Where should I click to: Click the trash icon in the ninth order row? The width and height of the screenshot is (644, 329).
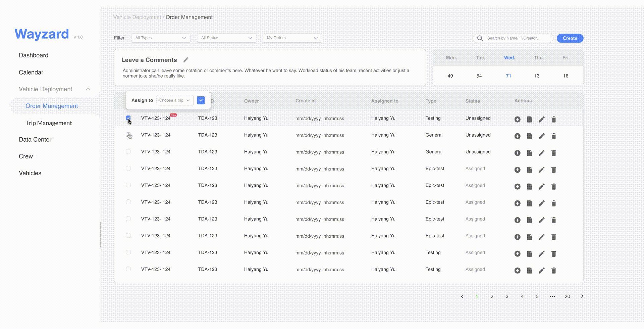pyautogui.click(x=554, y=253)
